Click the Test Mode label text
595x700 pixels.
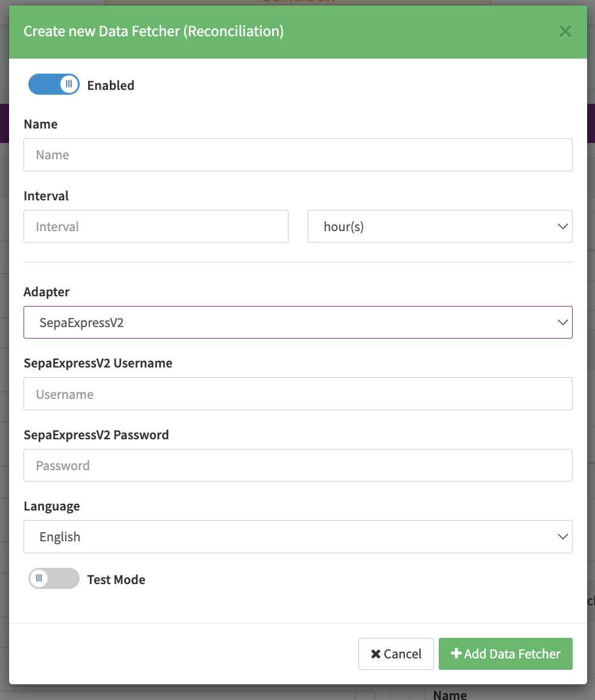coord(116,580)
